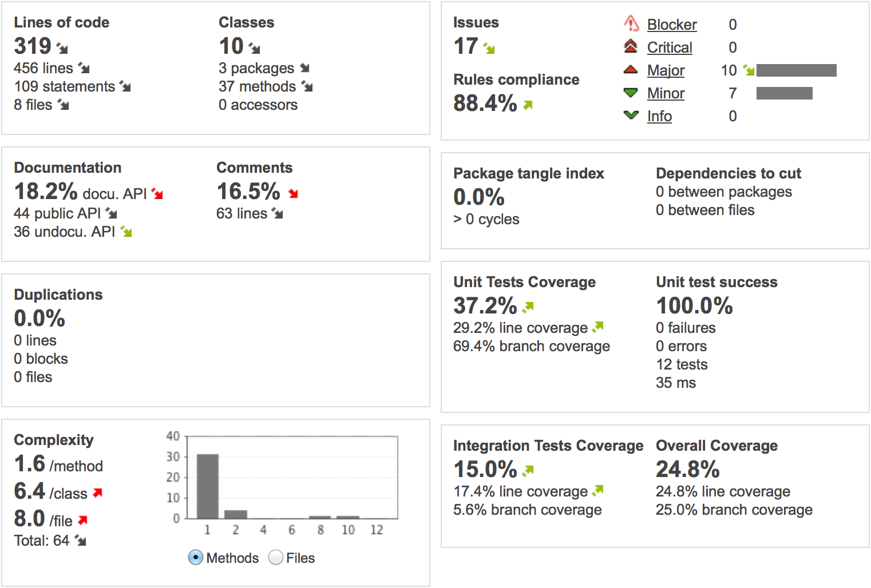Select the Files radio button
This screenshot has height=588, width=871.
(x=276, y=557)
